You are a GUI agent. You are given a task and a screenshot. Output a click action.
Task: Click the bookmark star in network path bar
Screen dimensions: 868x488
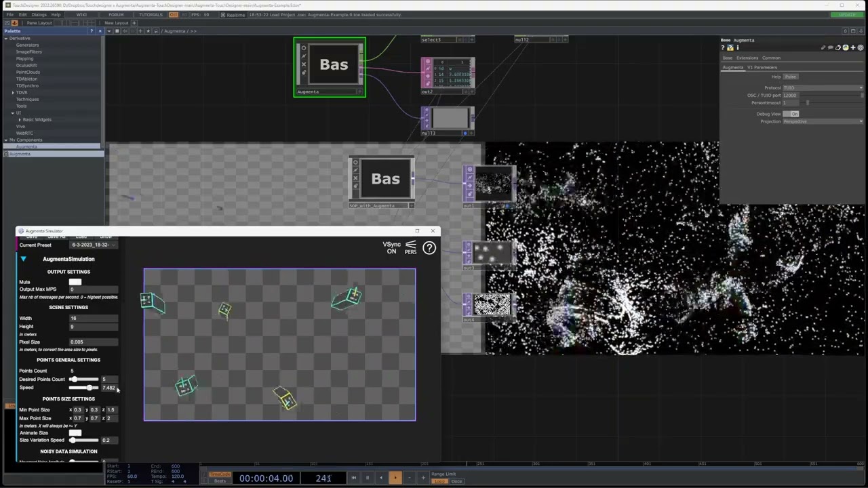(148, 30)
